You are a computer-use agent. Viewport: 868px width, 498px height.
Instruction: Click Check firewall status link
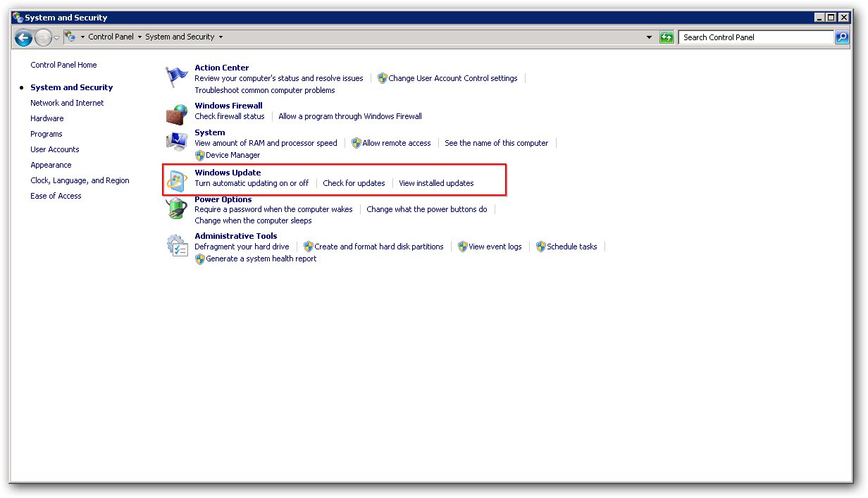(230, 116)
